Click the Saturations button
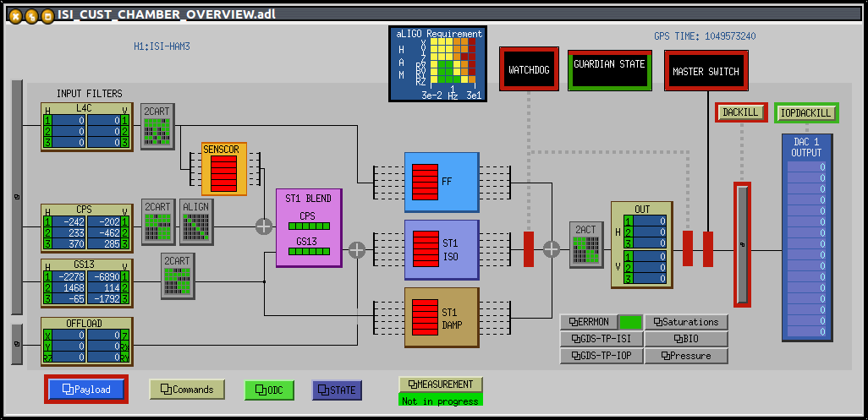 pos(685,322)
